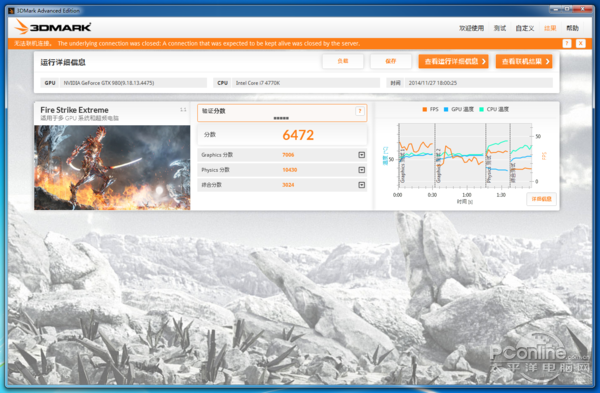The height and width of the screenshot is (393, 600).
Task: Click the Fire Strike Extreme preview image
Action: coord(112,168)
